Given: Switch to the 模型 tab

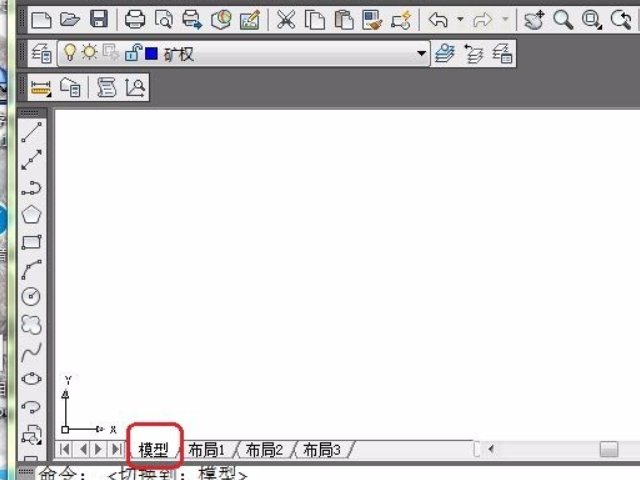Looking at the screenshot, I should point(153,450).
